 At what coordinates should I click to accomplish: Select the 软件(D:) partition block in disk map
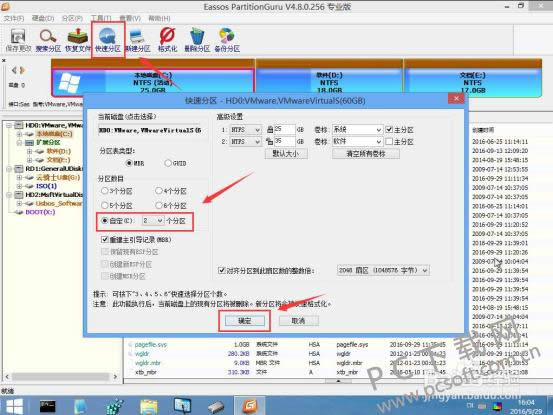pos(329,82)
